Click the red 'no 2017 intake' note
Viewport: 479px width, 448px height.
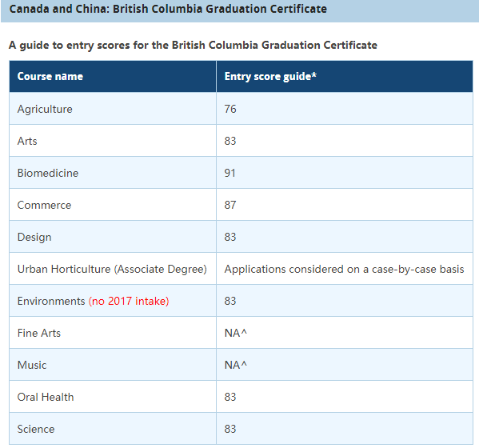click(x=129, y=301)
